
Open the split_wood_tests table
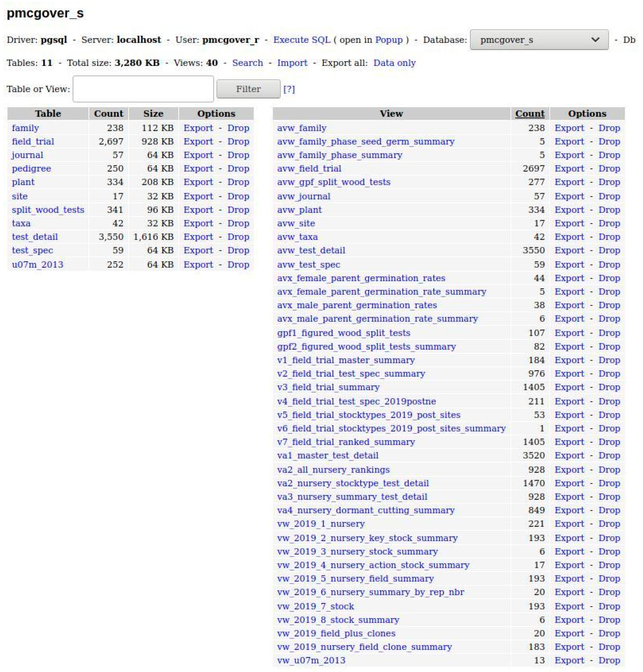click(x=48, y=210)
